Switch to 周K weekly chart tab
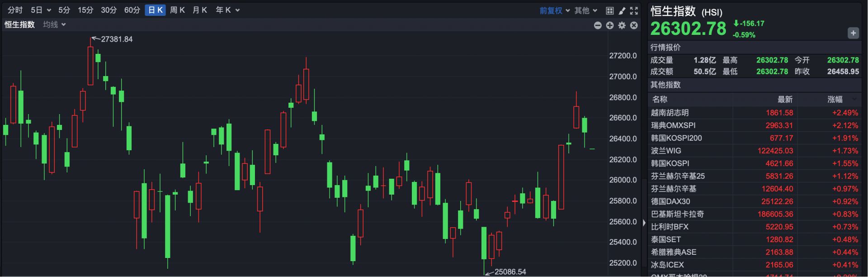 click(x=177, y=10)
